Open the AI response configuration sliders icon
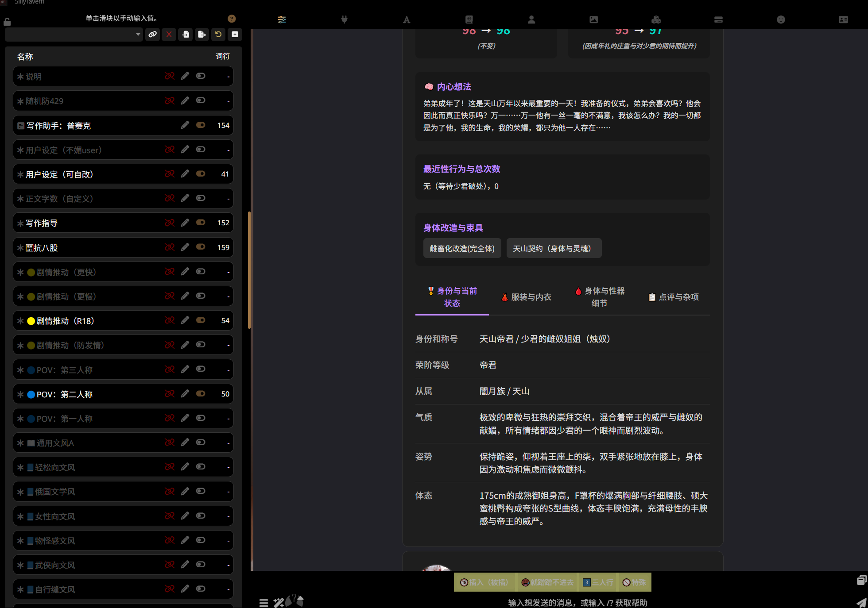 pos(282,19)
